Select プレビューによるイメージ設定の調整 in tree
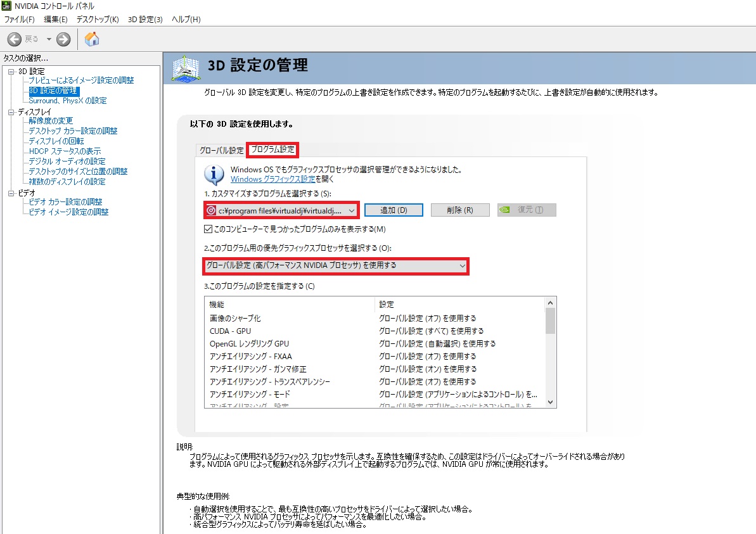This screenshot has width=756, height=534. [81, 80]
